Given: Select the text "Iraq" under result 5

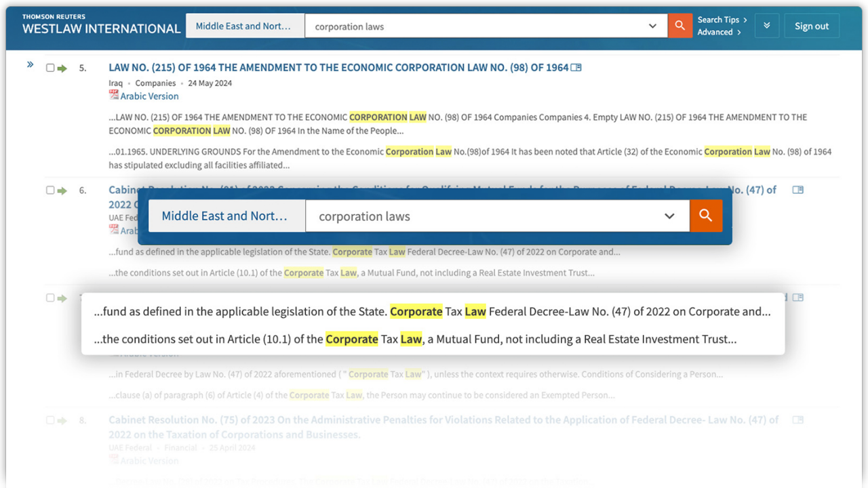Looking at the screenshot, I should click(116, 83).
